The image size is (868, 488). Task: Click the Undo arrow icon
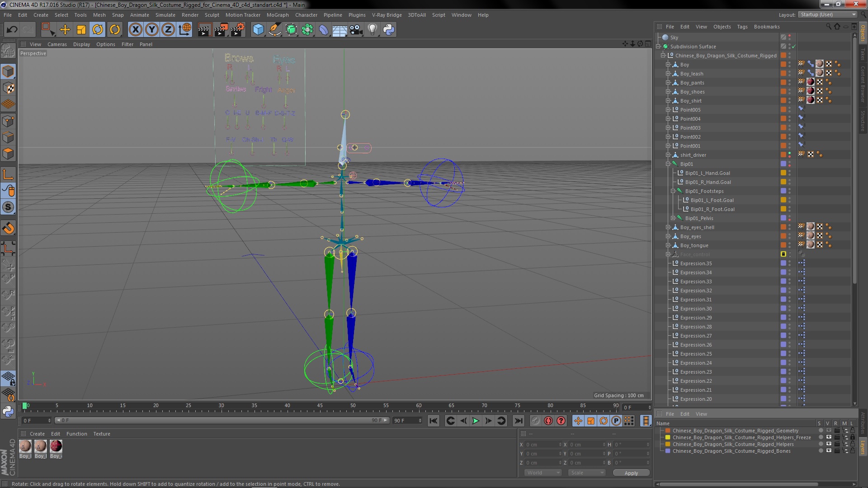pyautogui.click(x=12, y=30)
